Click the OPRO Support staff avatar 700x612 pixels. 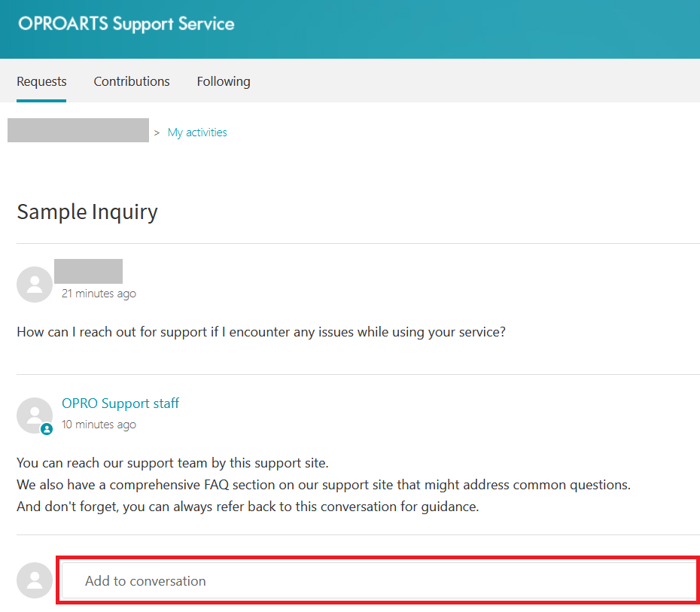[34, 415]
